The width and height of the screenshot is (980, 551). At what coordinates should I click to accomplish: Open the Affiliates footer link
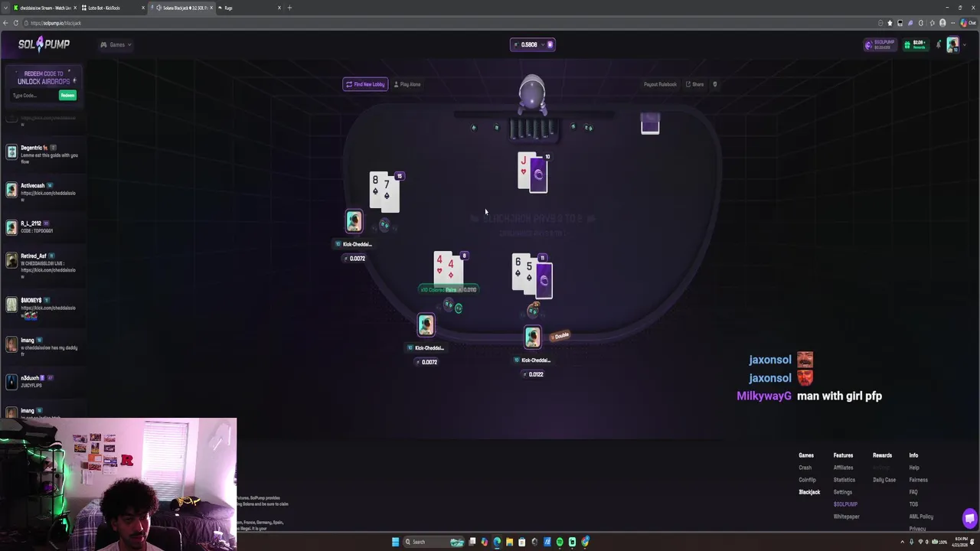[x=843, y=468]
